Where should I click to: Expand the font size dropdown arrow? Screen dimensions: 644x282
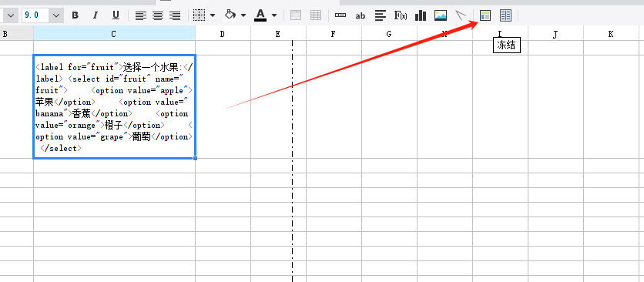click(x=56, y=15)
